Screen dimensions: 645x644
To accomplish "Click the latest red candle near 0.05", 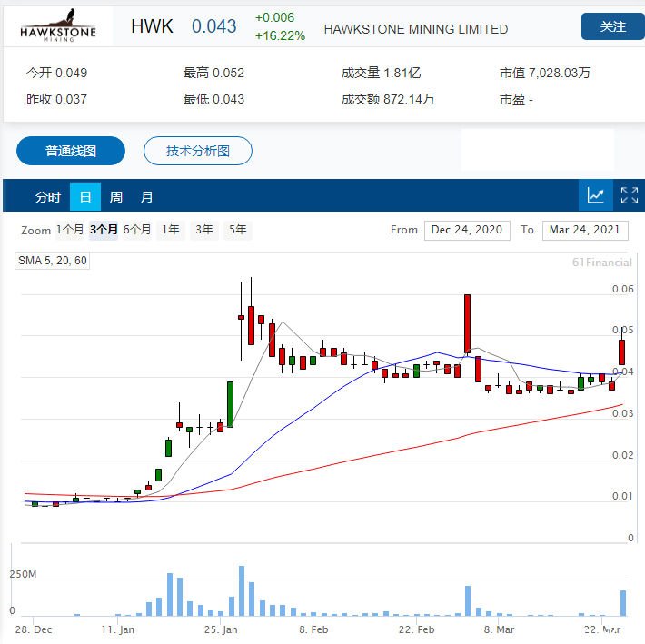I will [622, 352].
